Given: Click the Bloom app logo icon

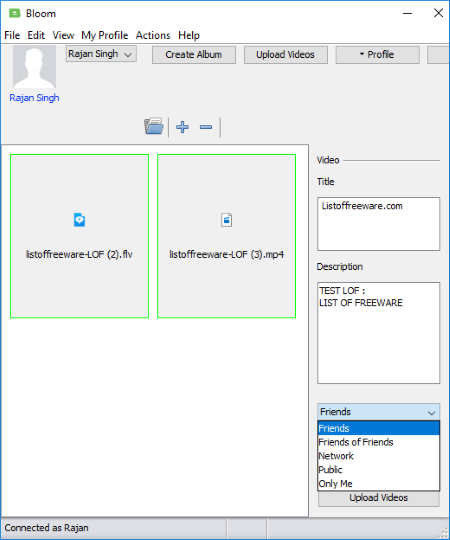Looking at the screenshot, I should pyautogui.click(x=14, y=13).
